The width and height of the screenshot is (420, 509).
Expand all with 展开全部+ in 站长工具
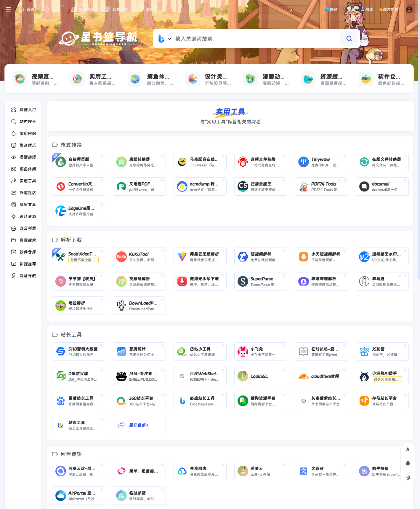pyautogui.click(x=139, y=425)
